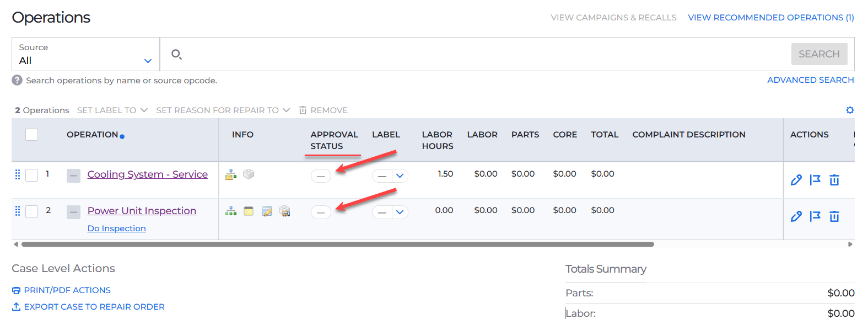Delete the Power Unit Inspection operation
The width and height of the screenshot is (868, 324).
(834, 216)
